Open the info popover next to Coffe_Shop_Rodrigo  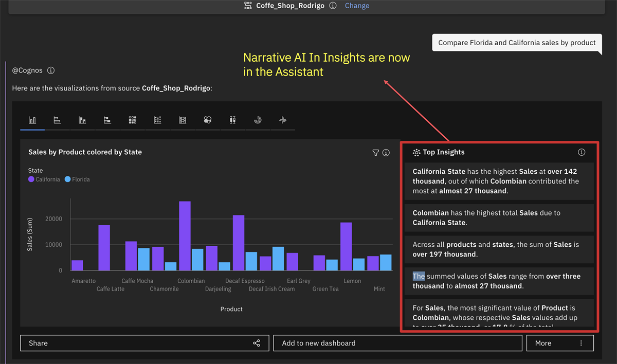333,6
